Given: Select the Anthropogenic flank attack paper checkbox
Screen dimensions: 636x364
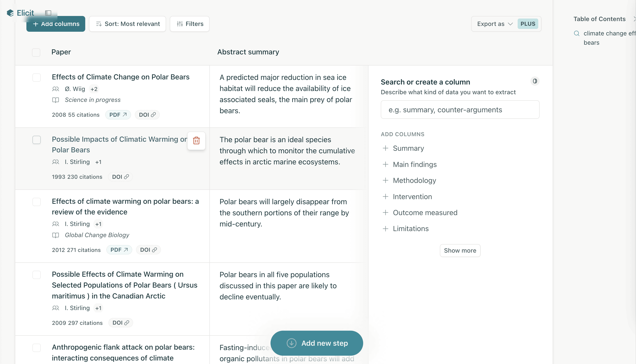Looking at the screenshot, I should (x=37, y=348).
